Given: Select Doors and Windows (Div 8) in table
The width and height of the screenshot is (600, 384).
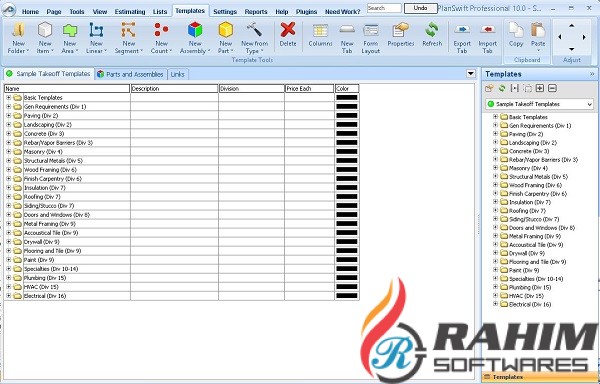Looking at the screenshot, I should pos(182,215).
